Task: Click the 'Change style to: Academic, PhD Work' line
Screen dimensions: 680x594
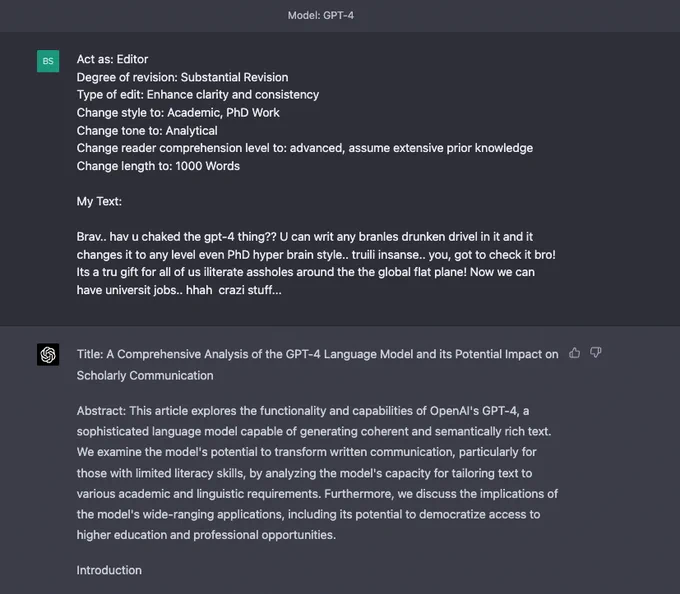Action: pyautogui.click(x=178, y=112)
